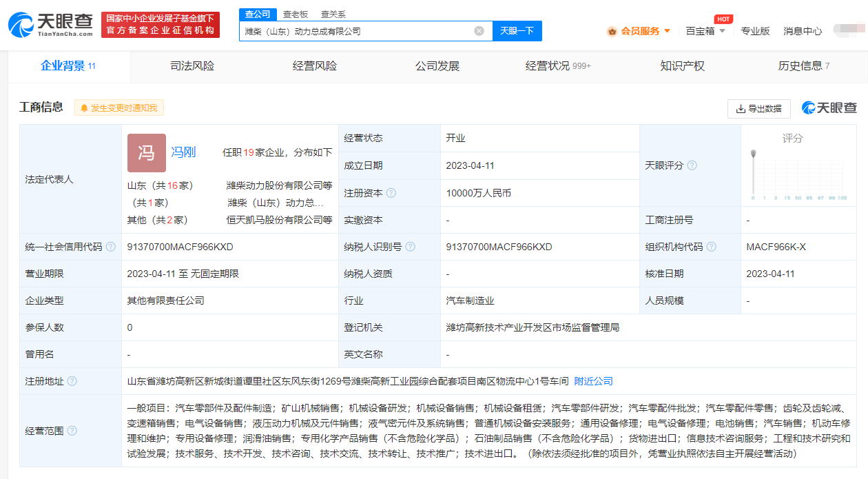The height and width of the screenshot is (479, 868).
Task: Click the taxpayer ID value under 纳税人识别号
Action: (499, 247)
